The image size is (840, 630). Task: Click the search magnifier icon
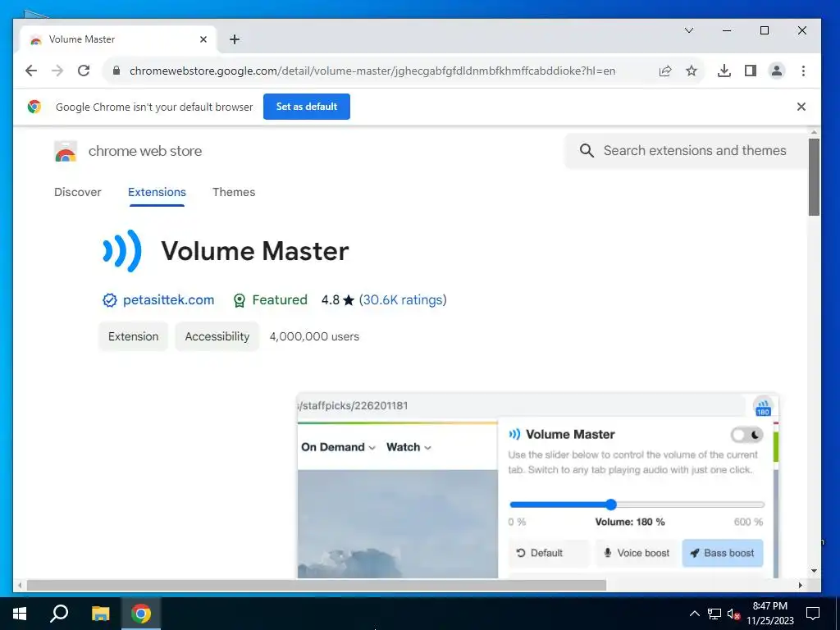click(587, 151)
